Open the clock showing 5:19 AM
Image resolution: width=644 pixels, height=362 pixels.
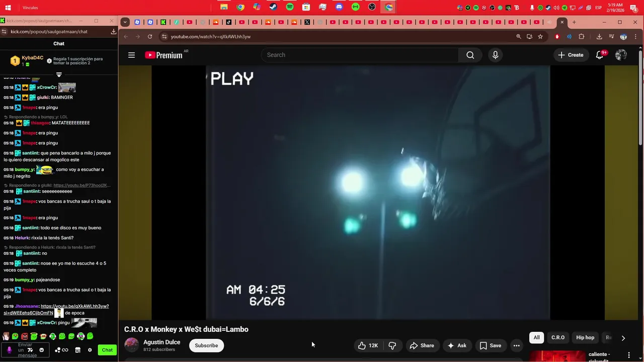(616, 7)
